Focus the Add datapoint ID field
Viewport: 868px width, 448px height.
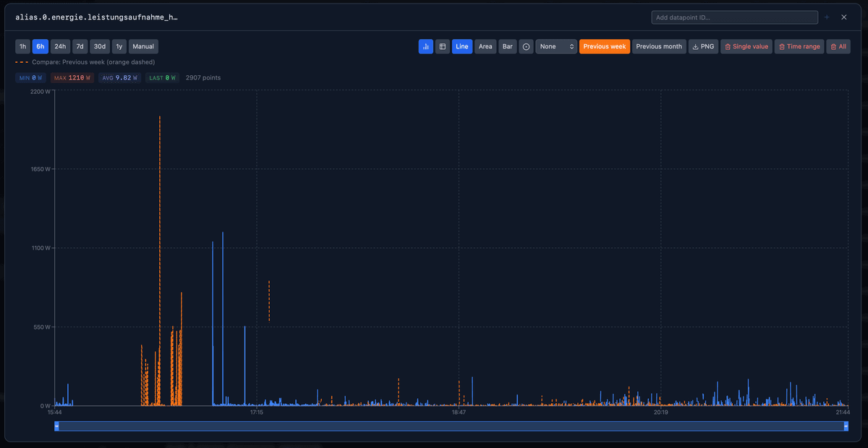(734, 17)
